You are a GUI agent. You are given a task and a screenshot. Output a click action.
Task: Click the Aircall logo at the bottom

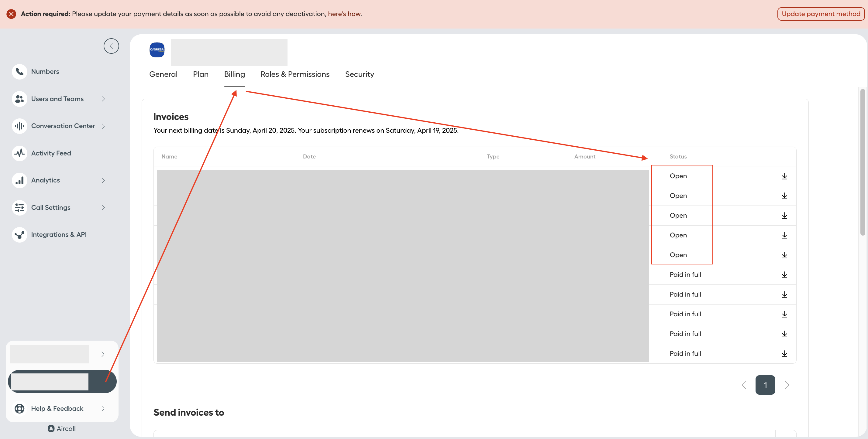62,429
